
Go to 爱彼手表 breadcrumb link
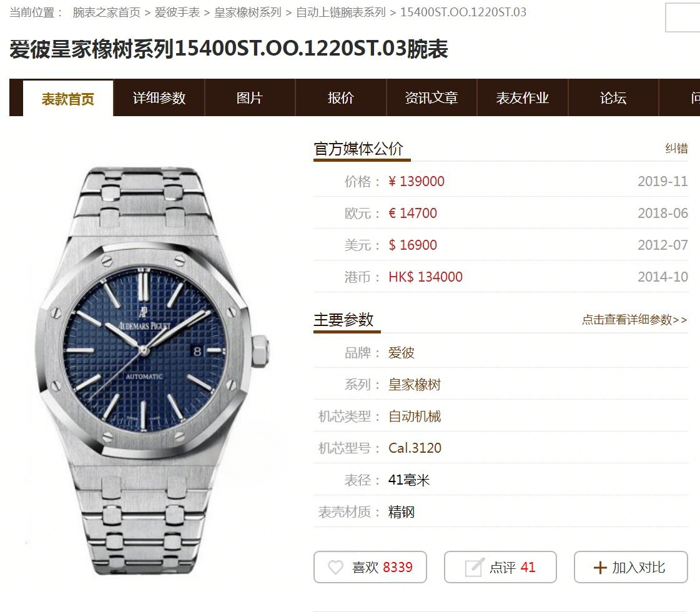click(x=177, y=12)
